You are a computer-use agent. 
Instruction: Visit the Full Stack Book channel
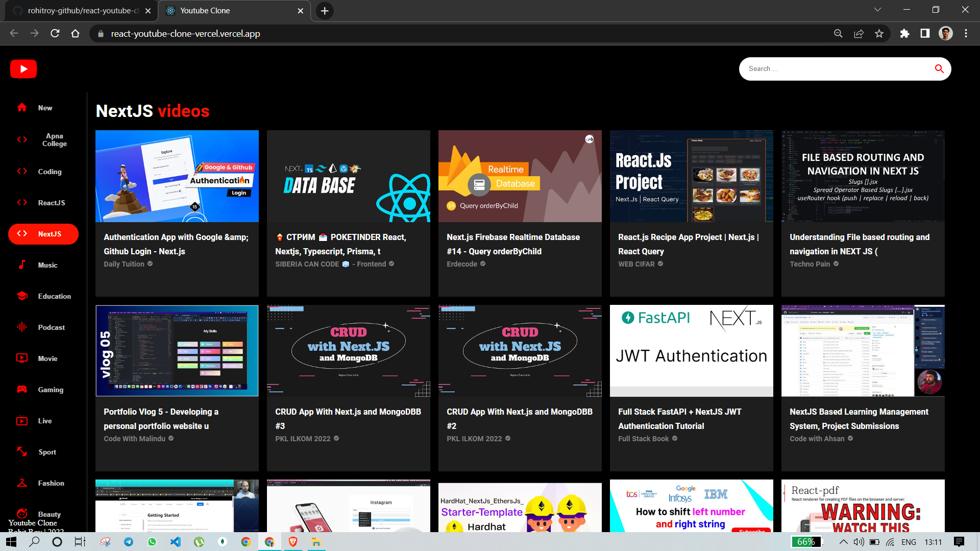pos(644,439)
